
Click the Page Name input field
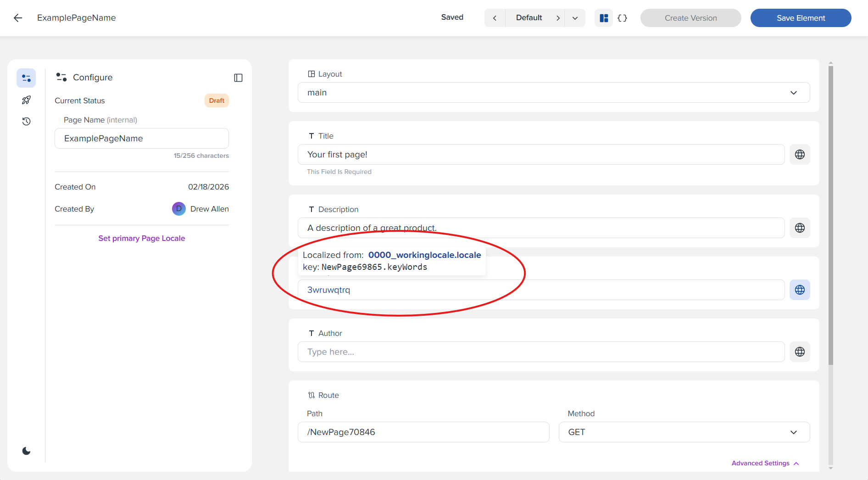141,139
